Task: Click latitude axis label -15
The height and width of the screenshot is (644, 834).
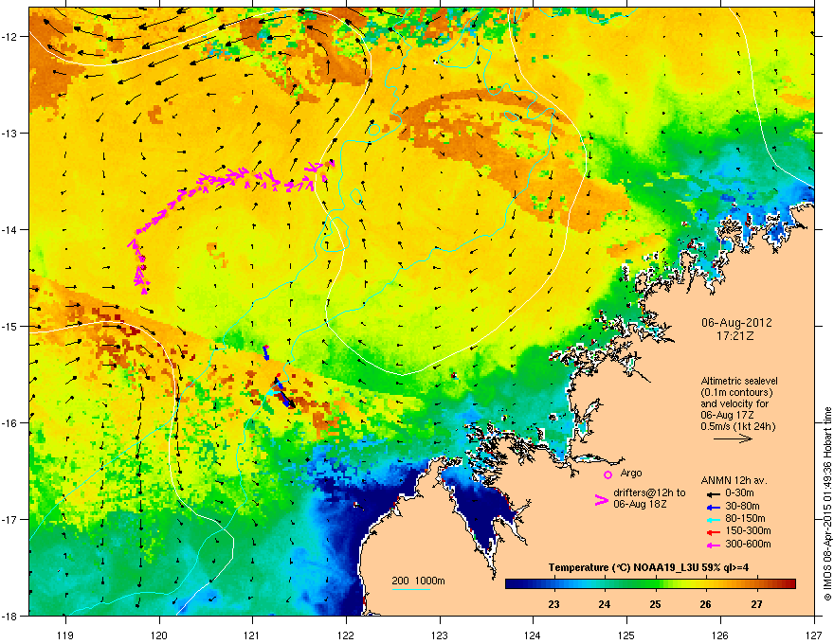Action: pyautogui.click(x=10, y=326)
